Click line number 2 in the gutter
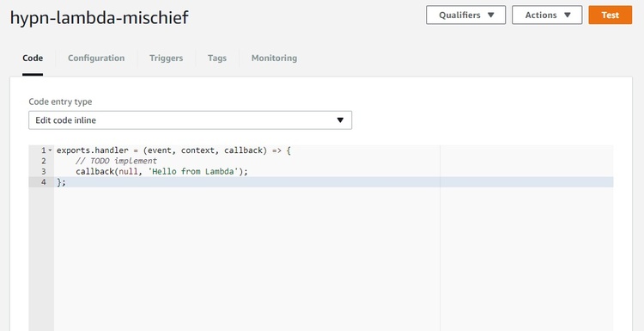The image size is (644, 331). (x=44, y=161)
